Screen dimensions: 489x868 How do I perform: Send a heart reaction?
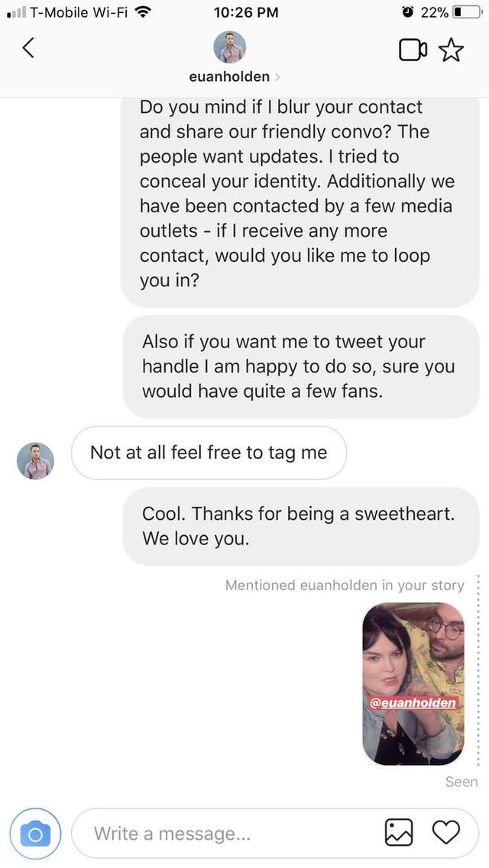pyautogui.click(x=446, y=833)
